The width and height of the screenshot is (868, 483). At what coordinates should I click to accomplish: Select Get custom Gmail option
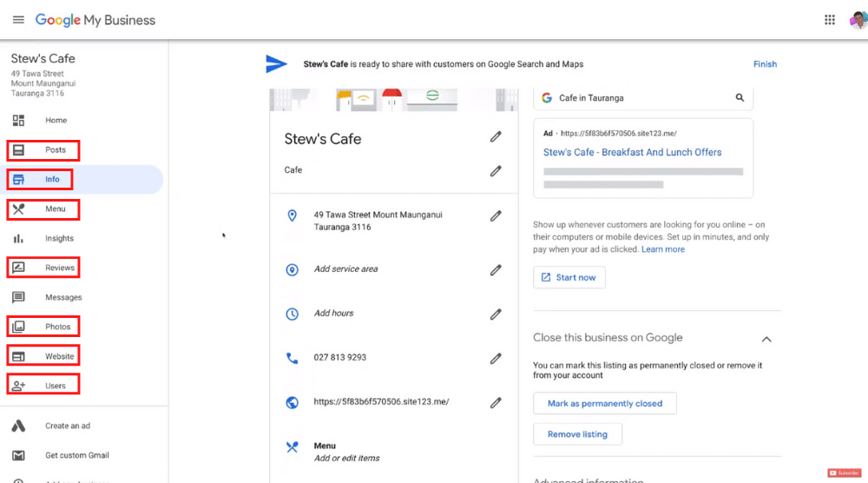click(x=77, y=455)
